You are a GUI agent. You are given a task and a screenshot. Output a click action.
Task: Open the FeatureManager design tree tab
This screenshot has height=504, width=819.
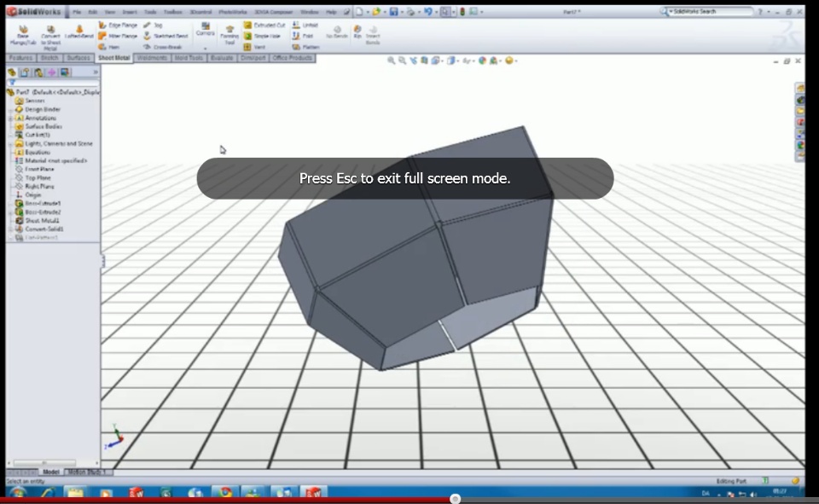pos(12,72)
